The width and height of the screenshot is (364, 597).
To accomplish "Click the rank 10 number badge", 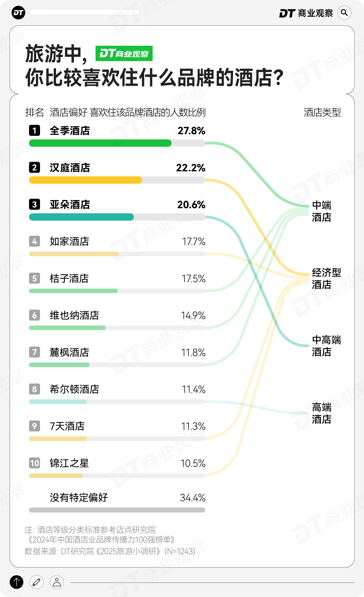I will (34, 463).
